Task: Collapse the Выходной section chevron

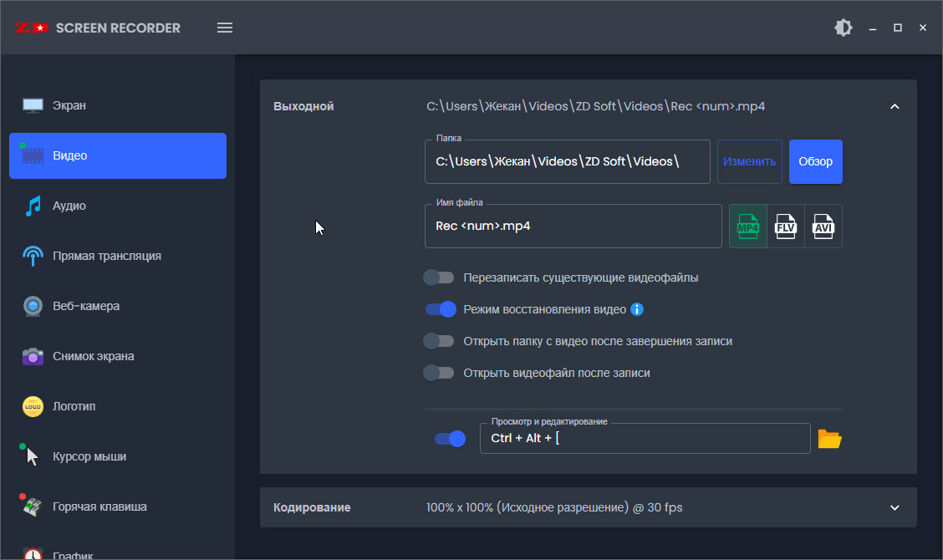Action: click(895, 106)
